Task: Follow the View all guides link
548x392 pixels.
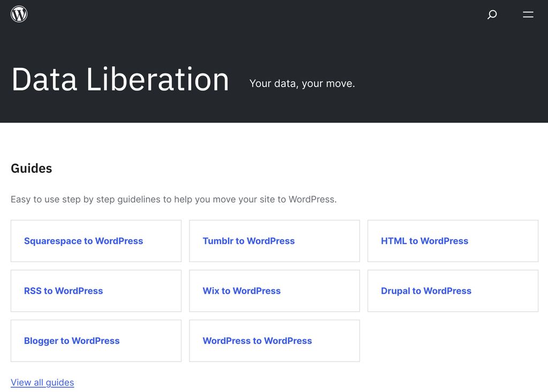Action: click(42, 382)
